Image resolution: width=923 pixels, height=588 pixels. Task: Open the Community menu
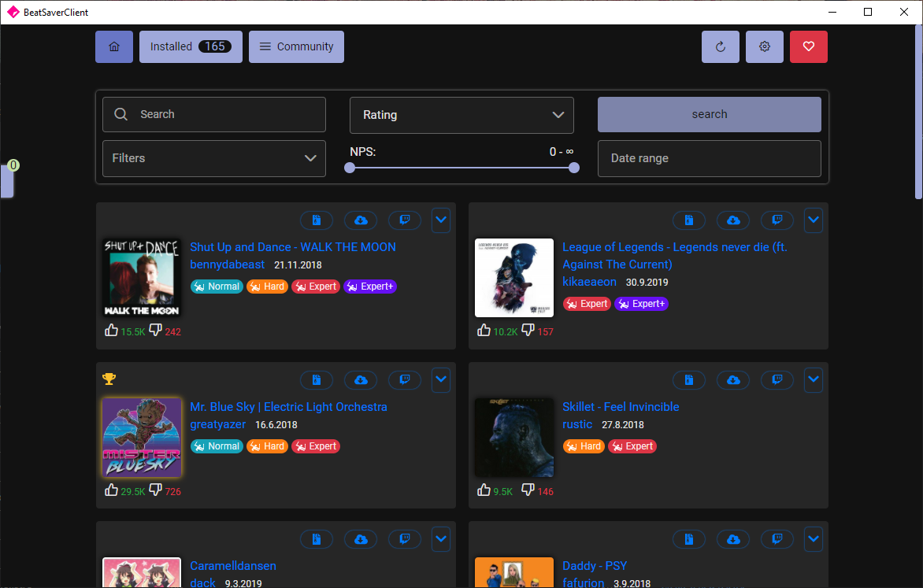[x=297, y=46]
